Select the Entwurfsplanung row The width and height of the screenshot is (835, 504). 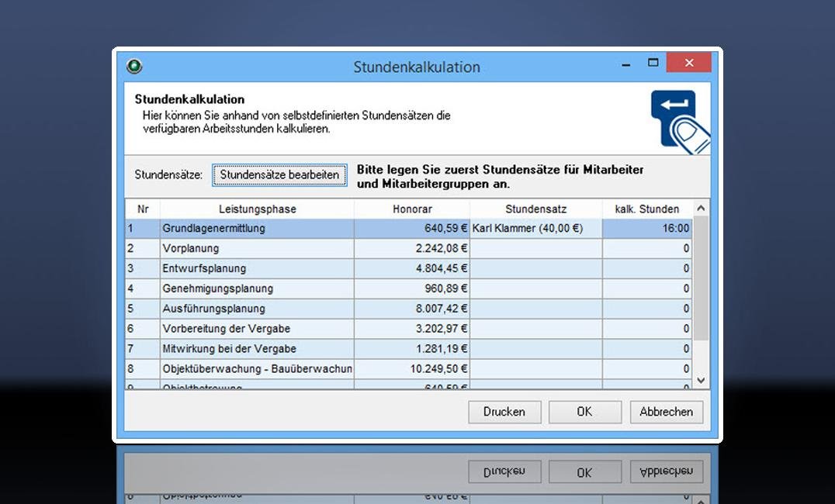click(408, 269)
